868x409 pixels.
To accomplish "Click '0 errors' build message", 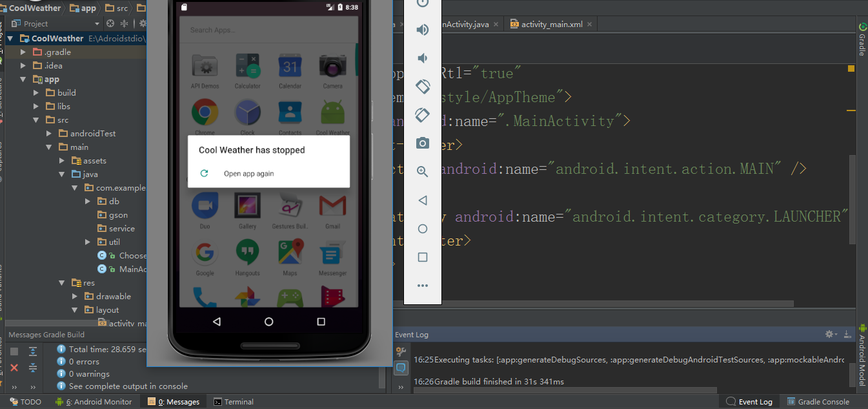I will [84, 361].
